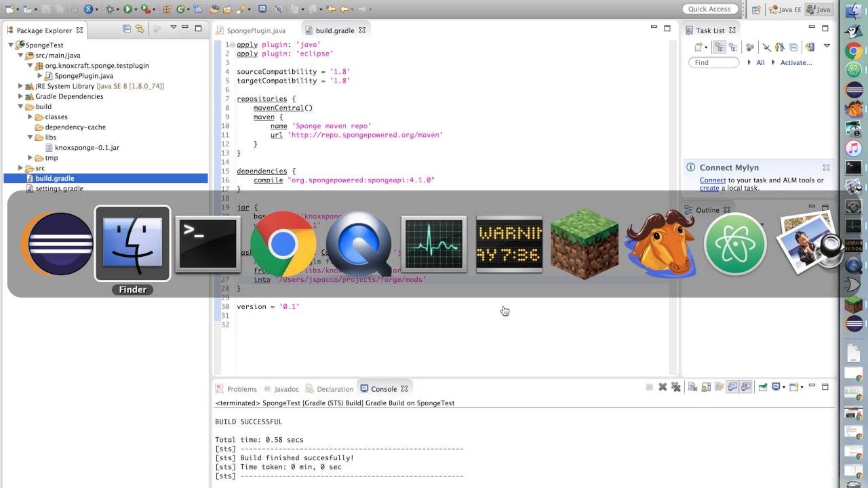Select Console WARNING app in the switcher
The height and width of the screenshot is (488, 868).
[509, 243]
